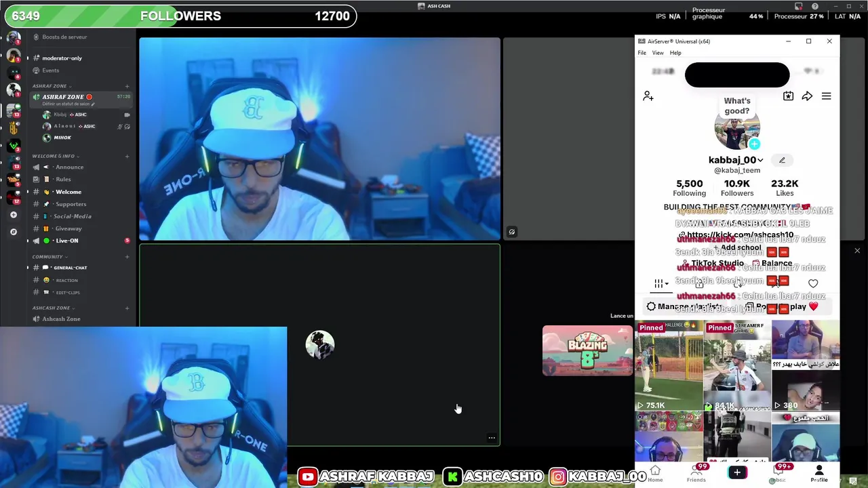Click the edit profile pencil button
This screenshot has width=868, height=488.
[x=782, y=160]
